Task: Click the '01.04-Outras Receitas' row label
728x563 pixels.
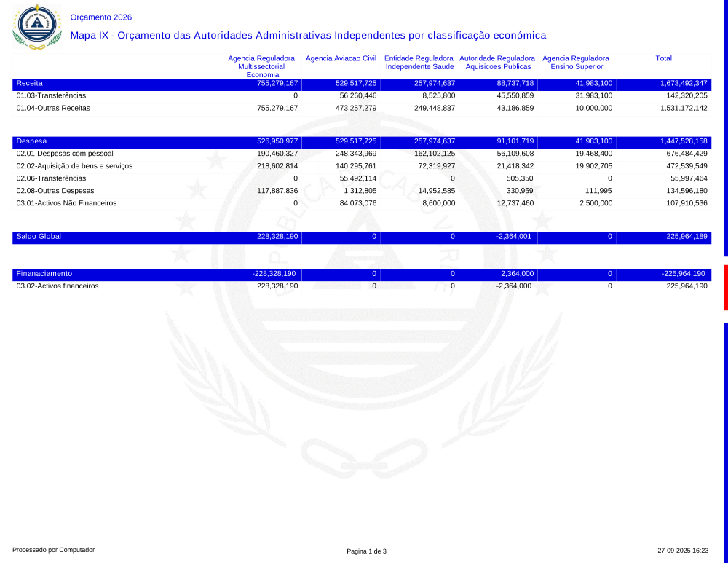Action: (x=53, y=108)
